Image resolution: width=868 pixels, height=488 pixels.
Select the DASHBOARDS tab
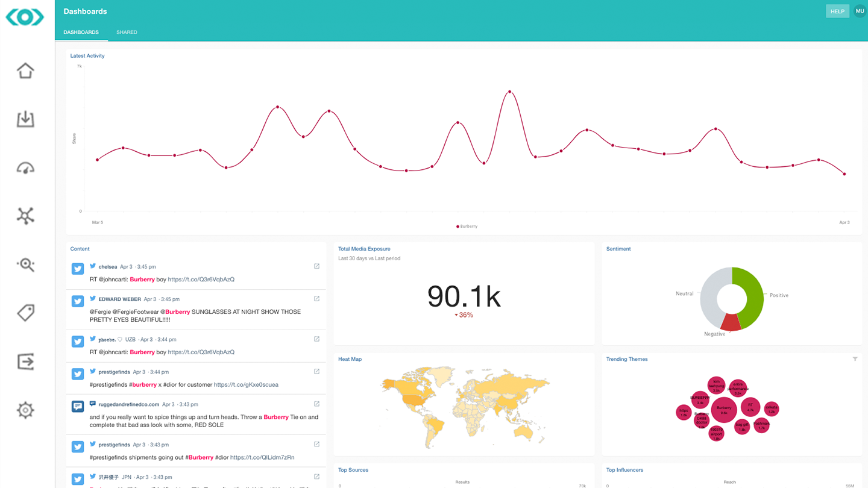(x=81, y=32)
